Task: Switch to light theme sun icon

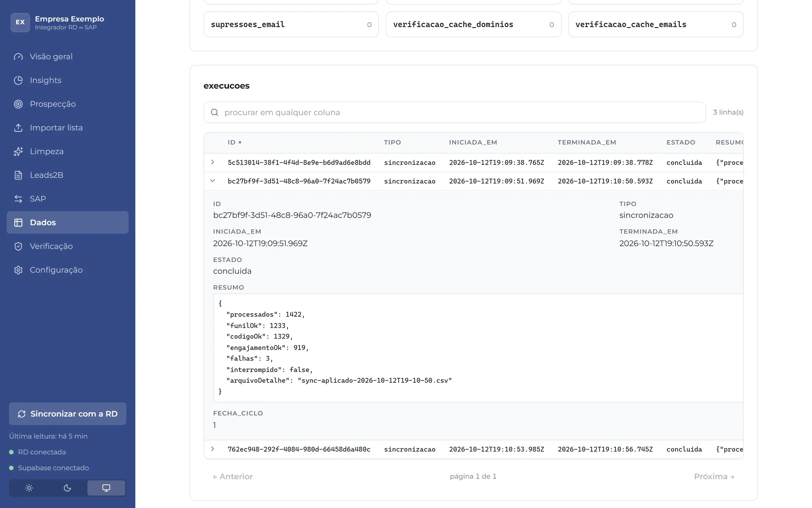Action: click(x=29, y=488)
